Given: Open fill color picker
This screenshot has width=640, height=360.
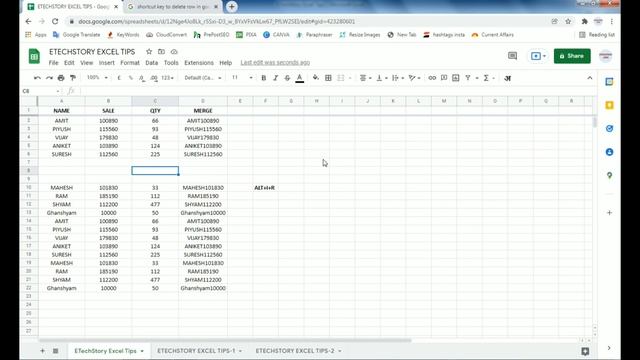Looking at the screenshot, I should [x=316, y=78].
